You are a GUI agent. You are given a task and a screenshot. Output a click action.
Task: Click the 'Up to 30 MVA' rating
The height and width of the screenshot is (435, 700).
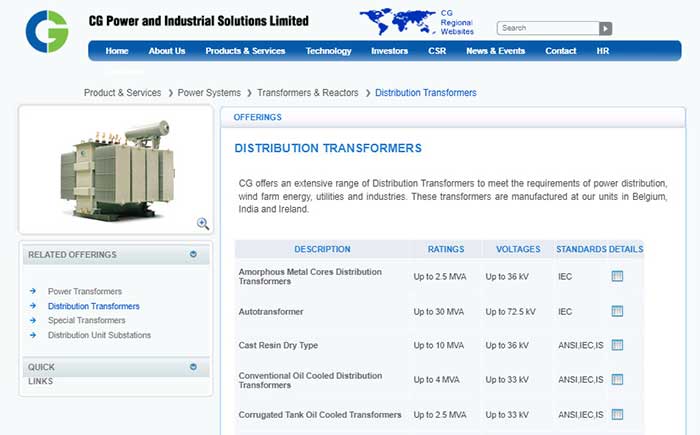tap(438, 312)
